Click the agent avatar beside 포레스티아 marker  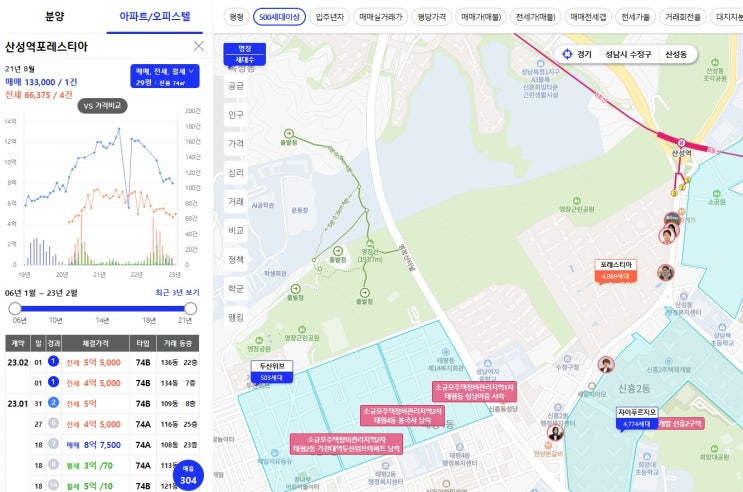coord(665,273)
